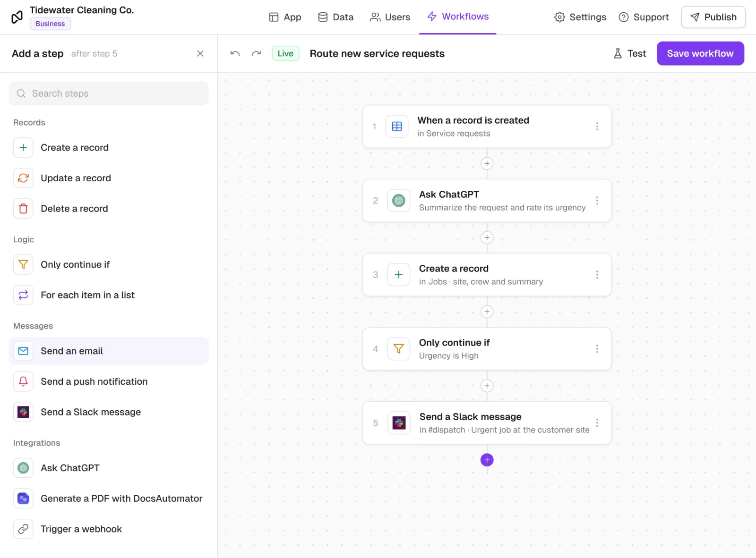Image resolution: width=756 pixels, height=558 pixels.
Task: Run a Test of the workflow
Action: click(x=630, y=53)
